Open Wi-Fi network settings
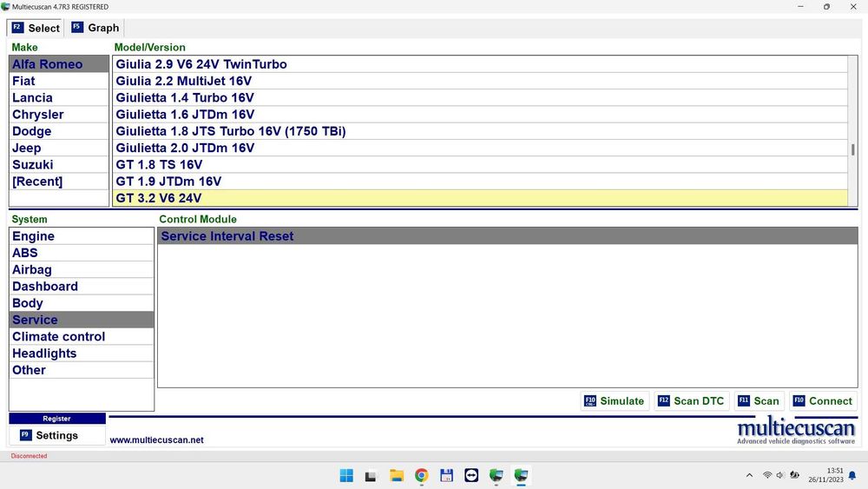 point(767,475)
